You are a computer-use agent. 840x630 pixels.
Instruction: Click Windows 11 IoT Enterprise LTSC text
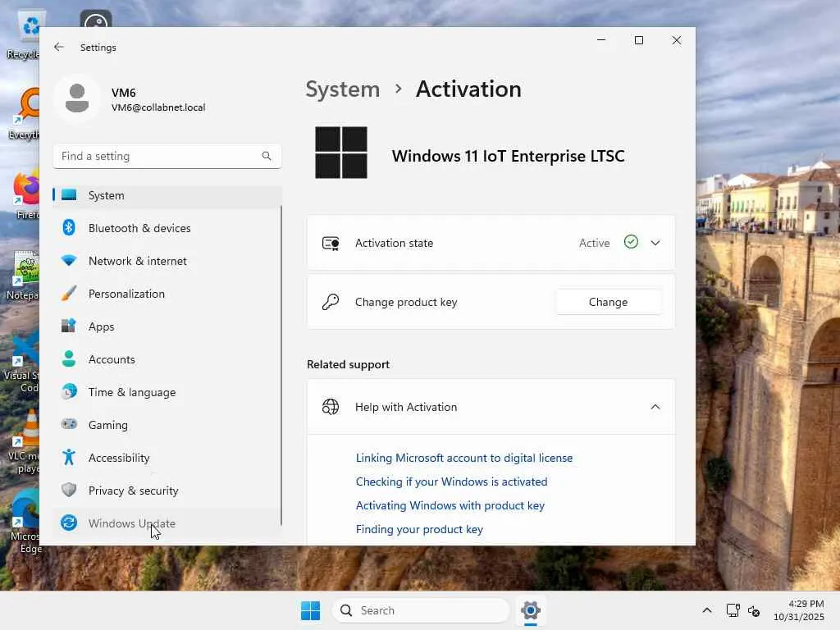click(508, 156)
